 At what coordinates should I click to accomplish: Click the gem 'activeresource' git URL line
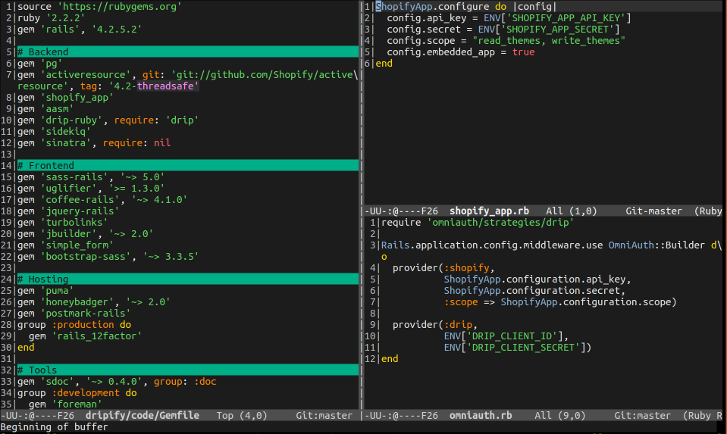click(187, 74)
